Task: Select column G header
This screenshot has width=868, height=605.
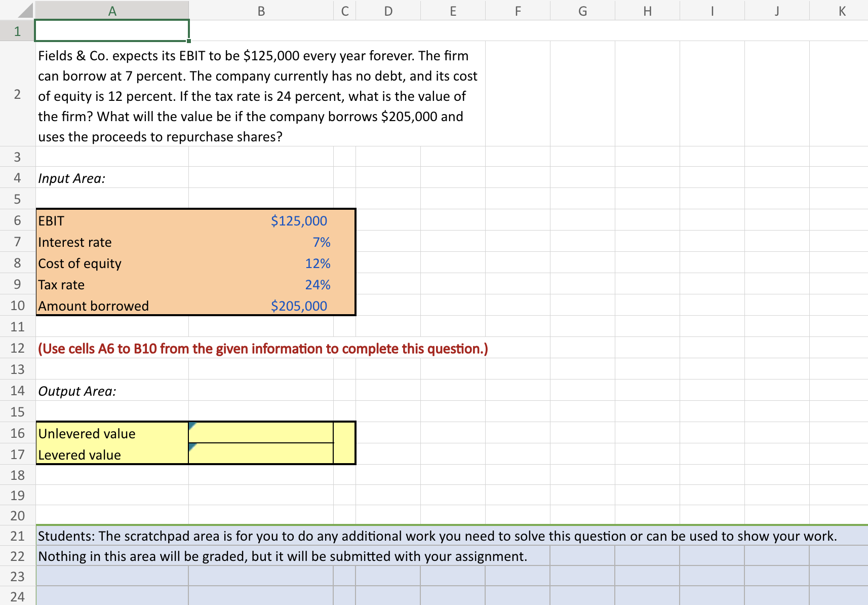Action: point(582,11)
